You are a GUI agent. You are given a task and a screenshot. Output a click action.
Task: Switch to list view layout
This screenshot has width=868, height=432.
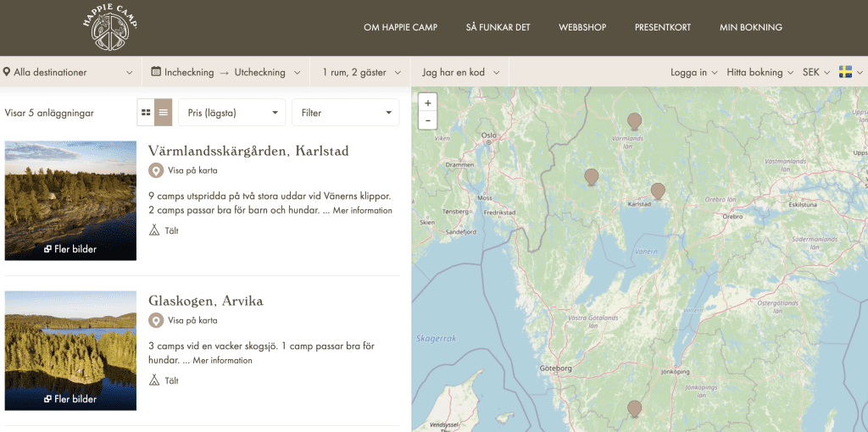(164, 113)
